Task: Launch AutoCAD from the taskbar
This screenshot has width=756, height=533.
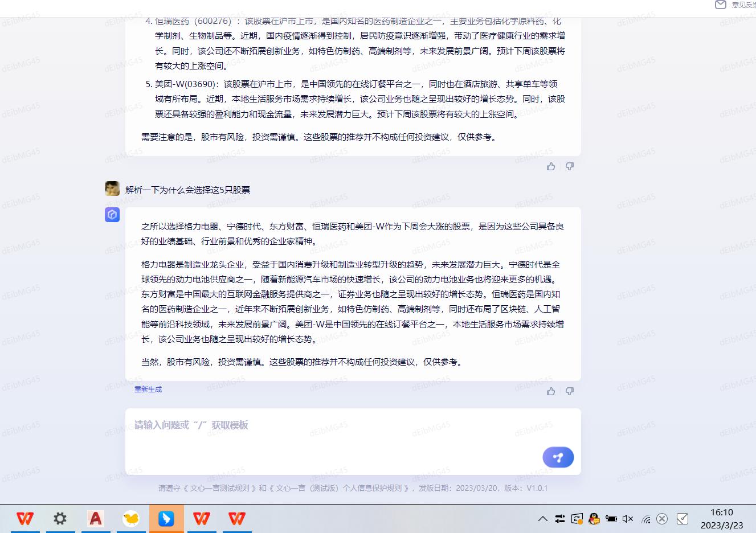Action: [95, 519]
